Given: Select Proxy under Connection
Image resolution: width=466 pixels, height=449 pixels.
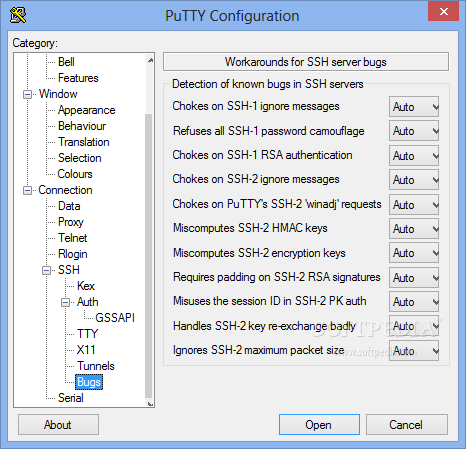Looking at the screenshot, I should pyautogui.click(x=71, y=222).
